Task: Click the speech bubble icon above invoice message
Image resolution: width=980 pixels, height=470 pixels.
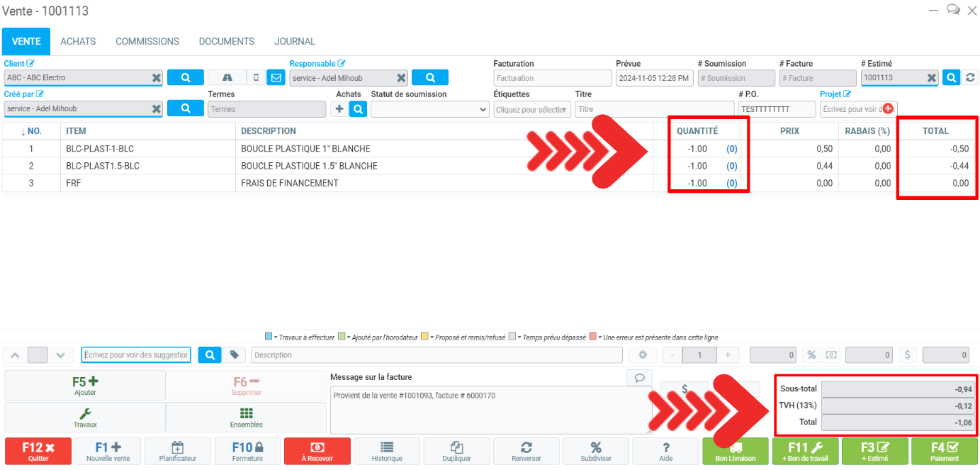Action: (x=639, y=378)
